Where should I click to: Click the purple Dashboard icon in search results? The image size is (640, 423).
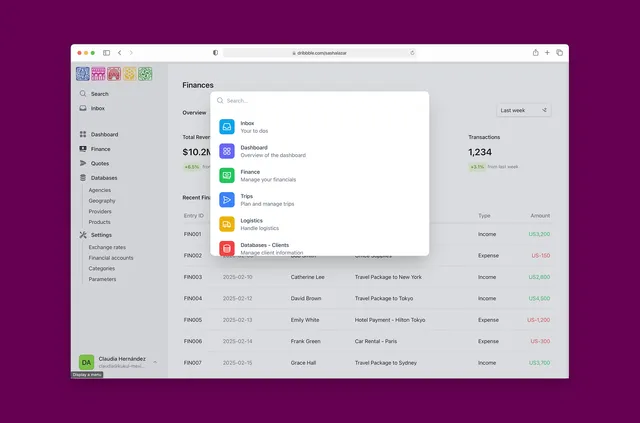[227, 151]
